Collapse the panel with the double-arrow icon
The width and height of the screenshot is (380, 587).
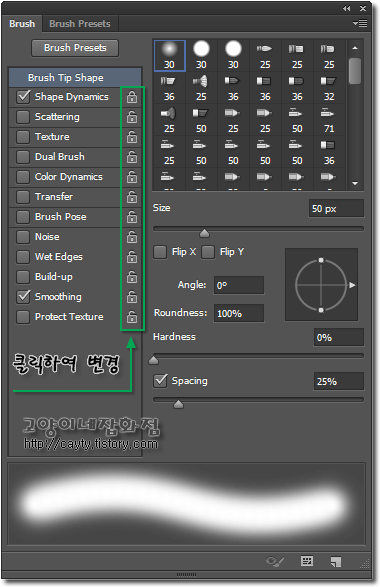[x=347, y=8]
